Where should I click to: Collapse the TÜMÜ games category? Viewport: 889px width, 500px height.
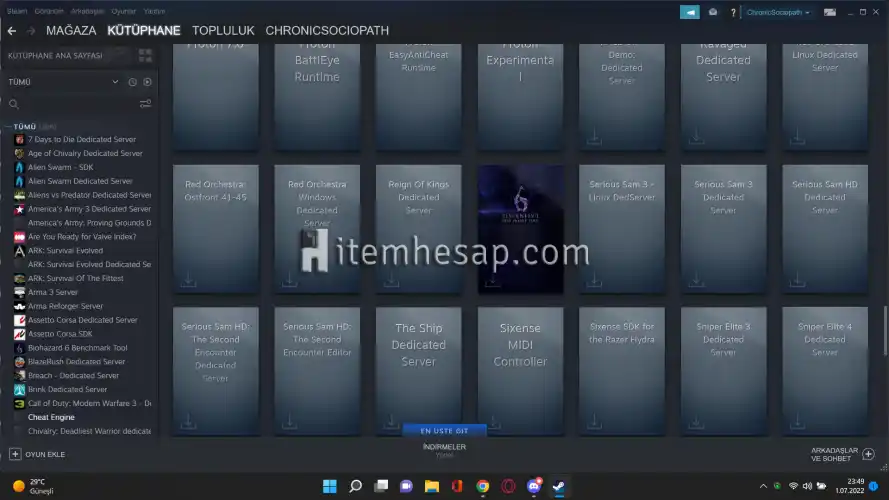(x=8, y=127)
